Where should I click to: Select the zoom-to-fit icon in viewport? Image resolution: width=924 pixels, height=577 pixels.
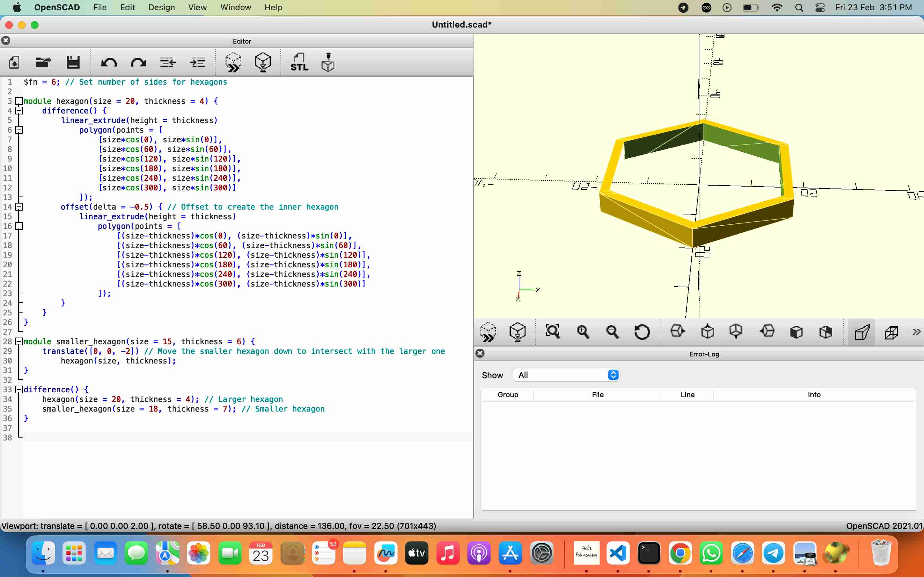(552, 332)
